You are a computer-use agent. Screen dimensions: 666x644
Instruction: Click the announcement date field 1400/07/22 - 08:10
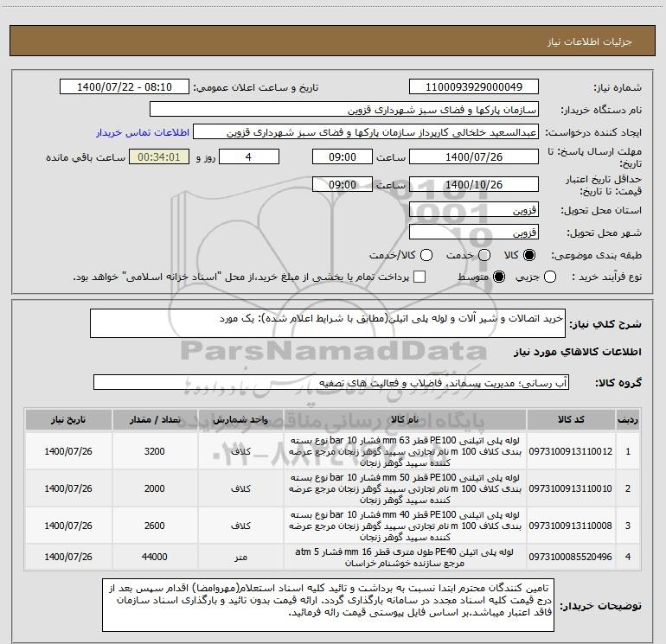tap(125, 87)
